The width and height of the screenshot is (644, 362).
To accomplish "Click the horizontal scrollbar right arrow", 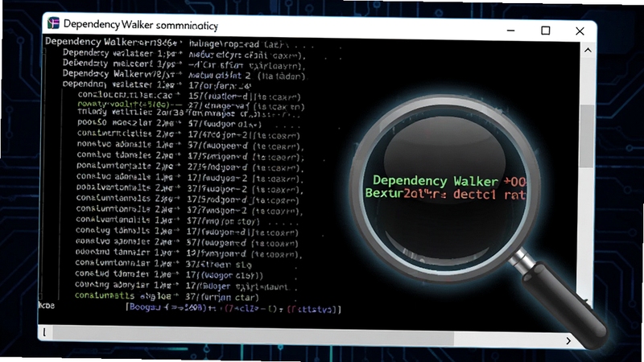I will click(568, 340).
